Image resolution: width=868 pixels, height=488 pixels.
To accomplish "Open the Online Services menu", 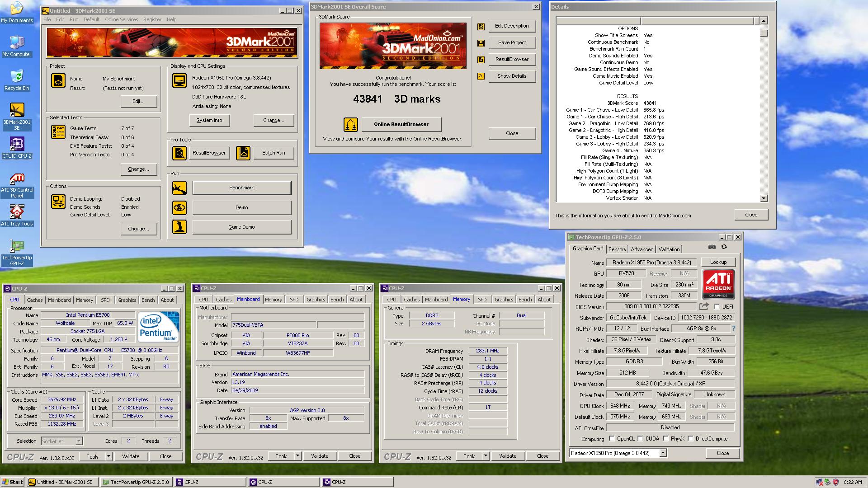I will tap(121, 19).
